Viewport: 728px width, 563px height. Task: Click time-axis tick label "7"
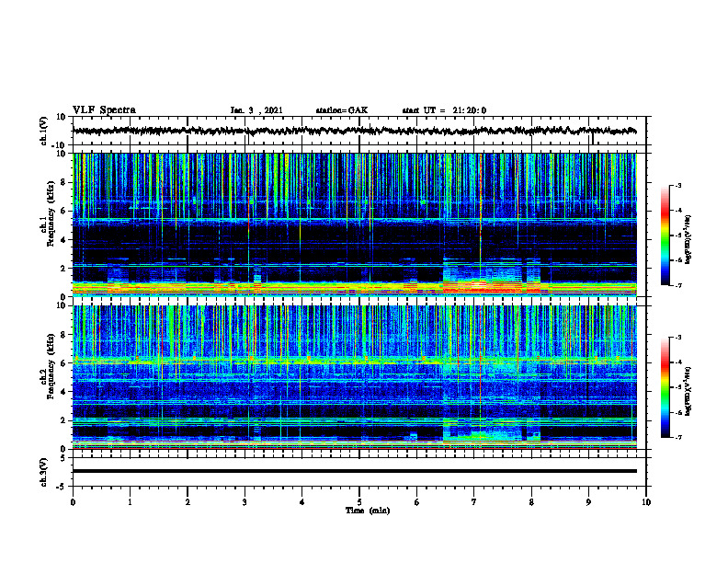pos(474,502)
